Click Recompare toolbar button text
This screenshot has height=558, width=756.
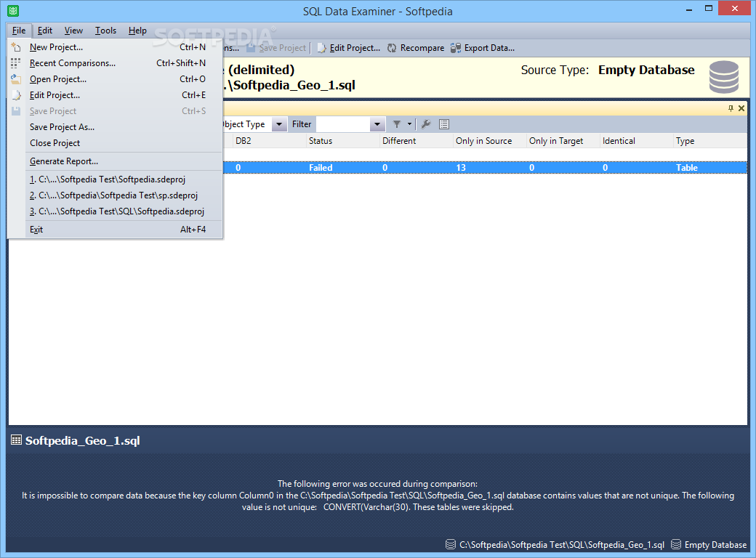(x=422, y=48)
